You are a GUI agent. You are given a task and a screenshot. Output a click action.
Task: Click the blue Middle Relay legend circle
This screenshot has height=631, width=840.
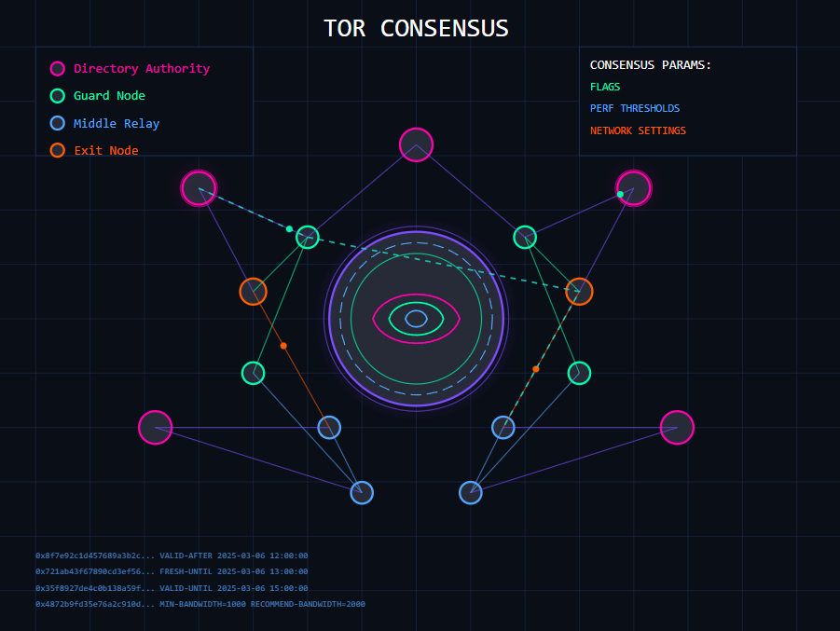click(57, 123)
